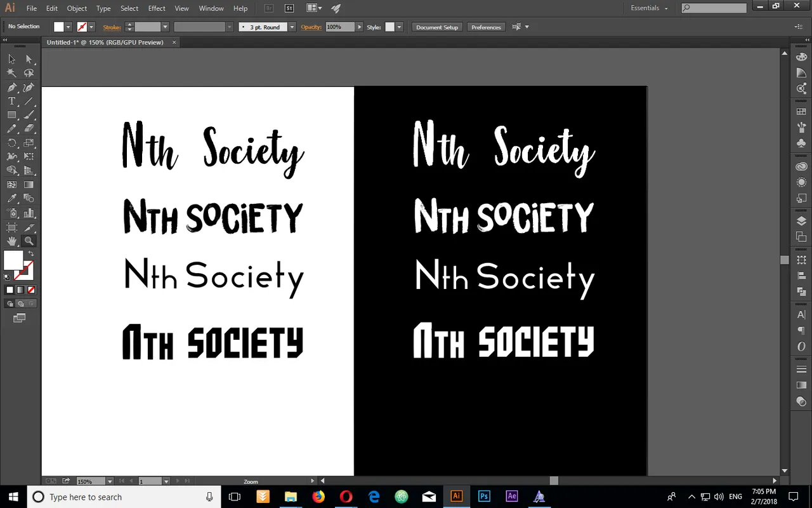Open the Arrange Documents dropdown
The width and height of the screenshot is (812, 508).
pyautogui.click(x=314, y=8)
